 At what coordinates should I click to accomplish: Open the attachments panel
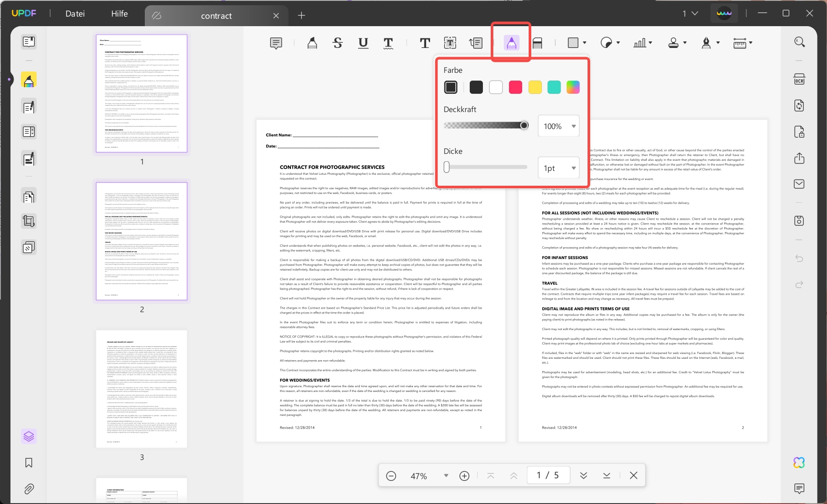click(x=29, y=489)
